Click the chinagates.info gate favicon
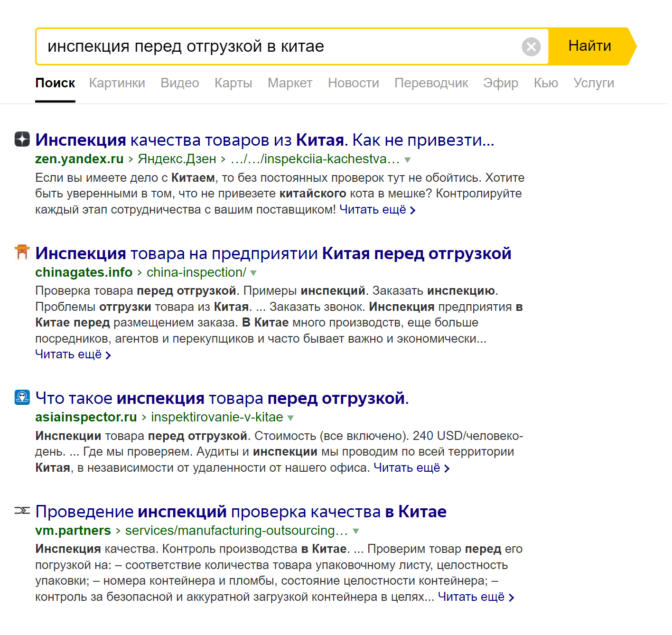Viewport: 672px width, 635px height. point(22,252)
